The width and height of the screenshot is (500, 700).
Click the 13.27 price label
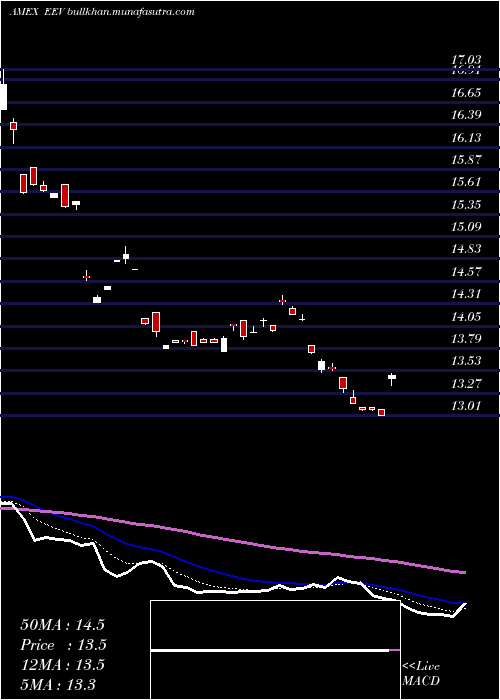466,383
